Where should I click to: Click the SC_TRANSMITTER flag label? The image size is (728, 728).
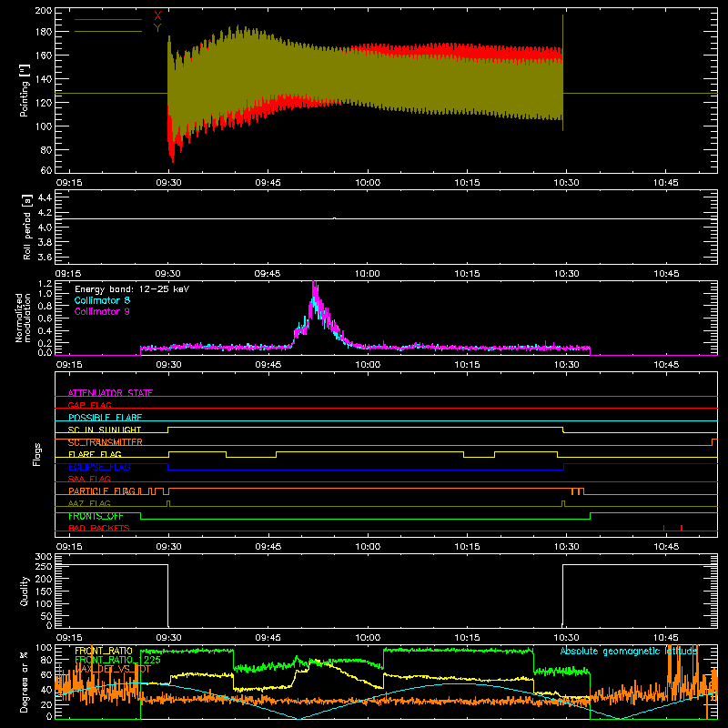click(106, 442)
